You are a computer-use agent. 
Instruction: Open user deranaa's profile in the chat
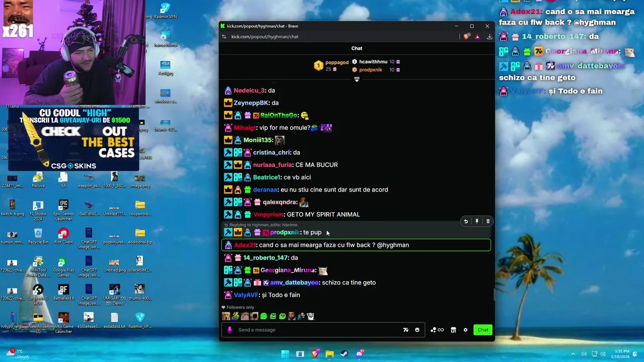tap(265, 190)
